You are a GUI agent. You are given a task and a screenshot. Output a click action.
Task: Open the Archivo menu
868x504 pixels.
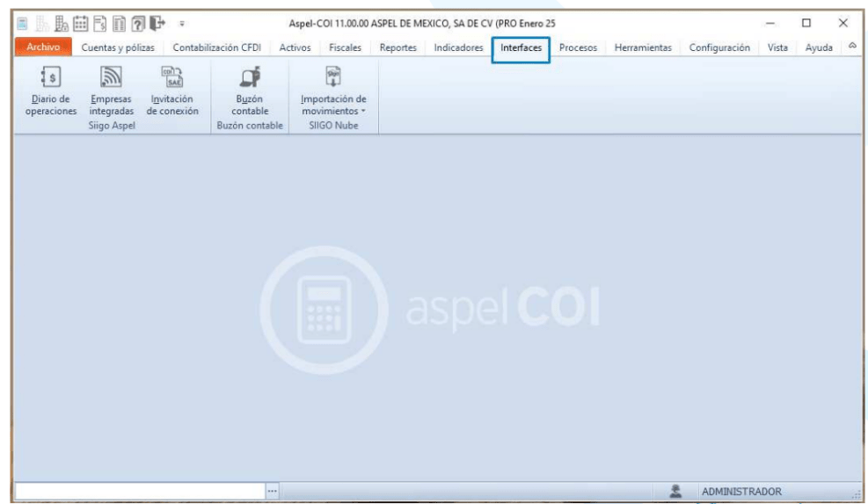tap(43, 47)
